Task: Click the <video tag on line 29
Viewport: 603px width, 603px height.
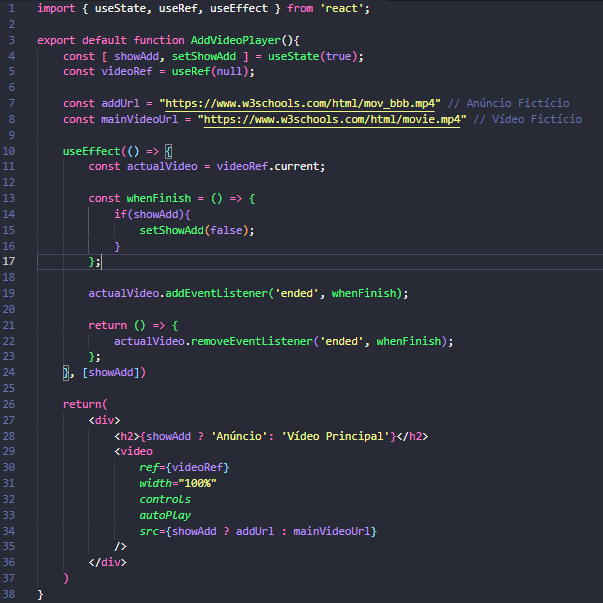Action: (x=133, y=451)
